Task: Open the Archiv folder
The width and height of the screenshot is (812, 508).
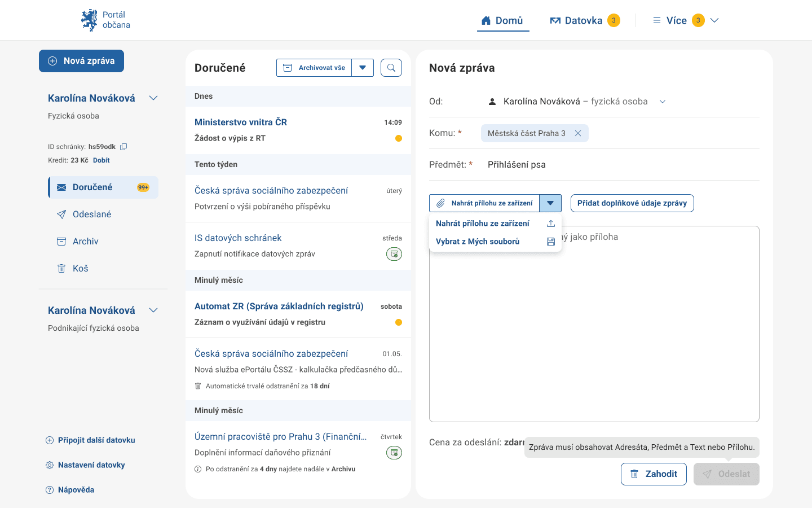Action: pos(85,242)
